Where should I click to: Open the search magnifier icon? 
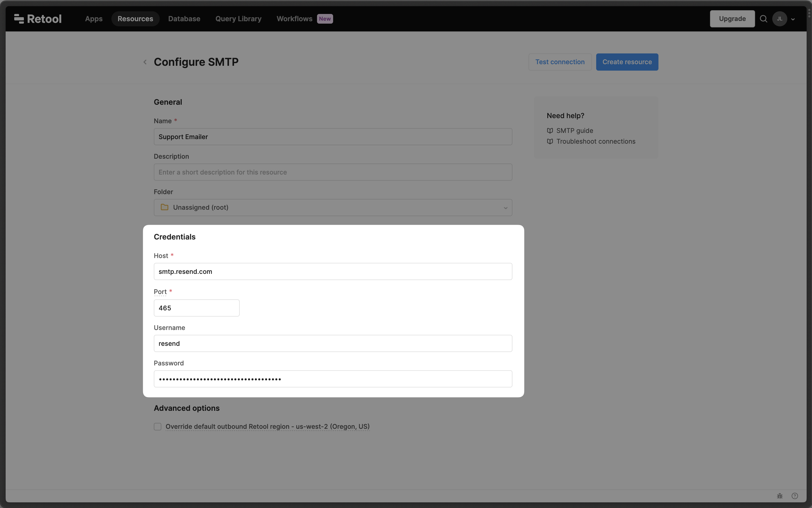(x=763, y=19)
